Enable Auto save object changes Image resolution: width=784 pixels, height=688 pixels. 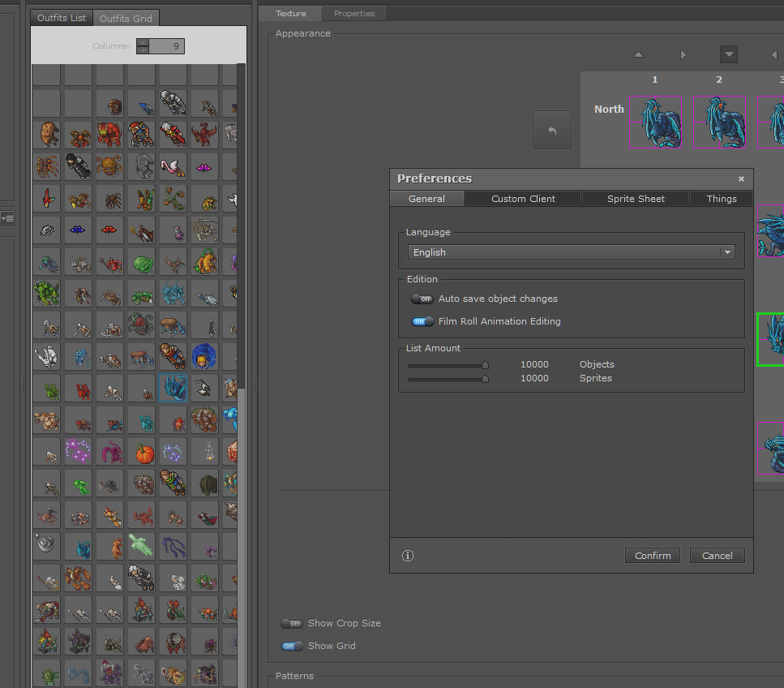[422, 299]
